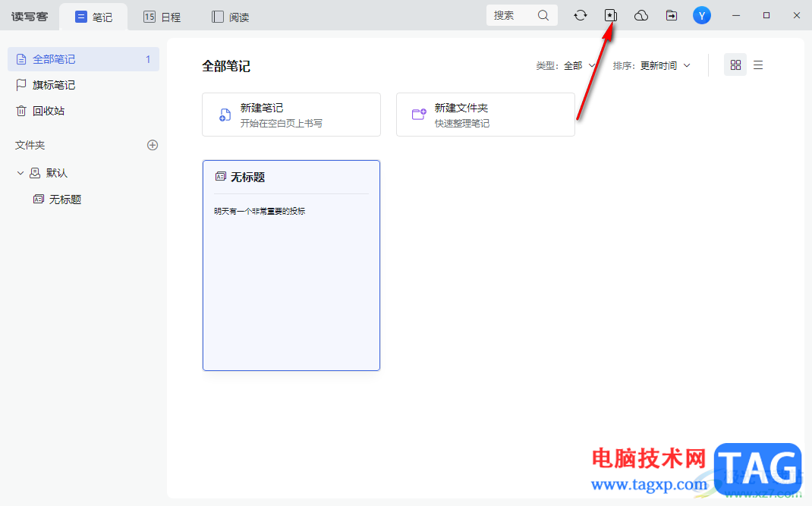
Task: Click the 新建笔记 card
Action: pos(291,115)
